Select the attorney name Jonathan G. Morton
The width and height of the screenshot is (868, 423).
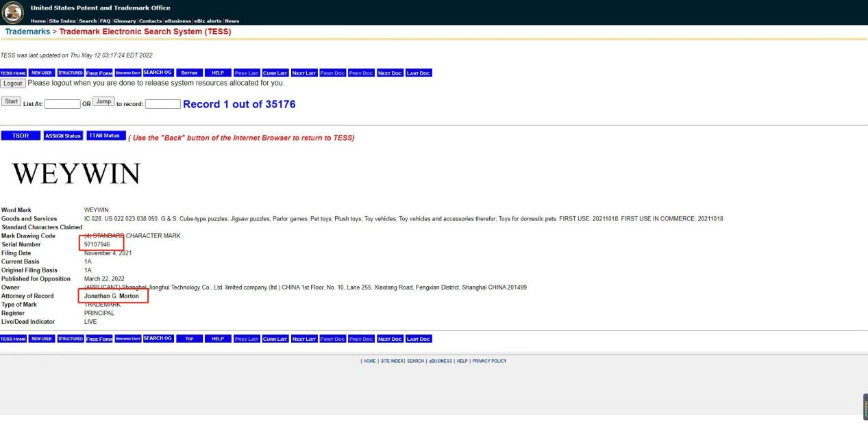(x=111, y=296)
